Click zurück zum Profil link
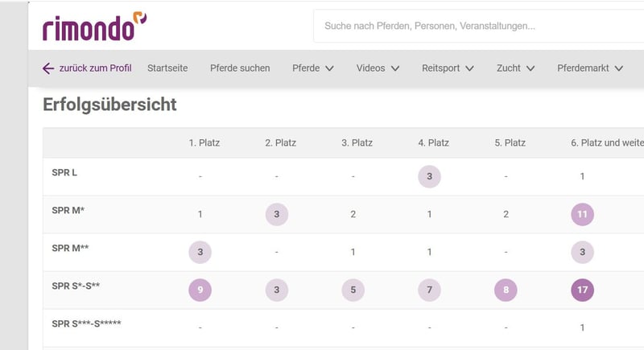The image size is (644, 350). pyautogui.click(x=95, y=68)
